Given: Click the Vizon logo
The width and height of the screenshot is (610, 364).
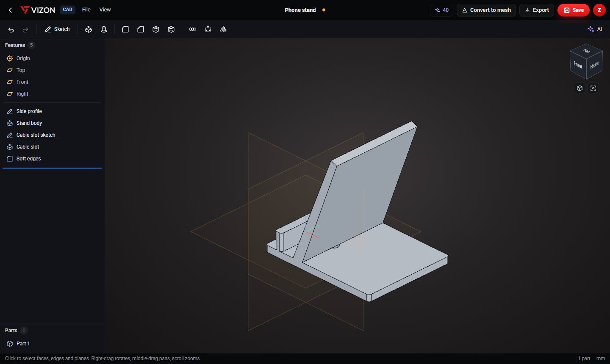Looking at the screenshot, I should tap(38, 10).
